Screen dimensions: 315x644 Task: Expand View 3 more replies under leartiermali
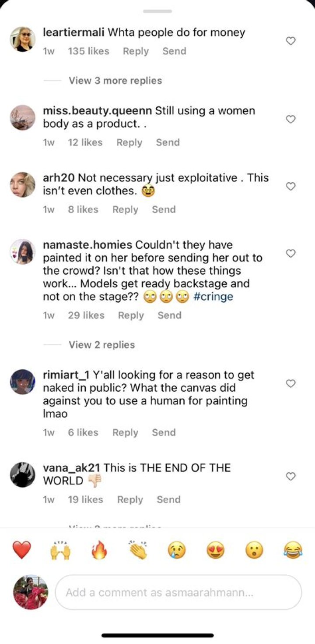point(115,81)
